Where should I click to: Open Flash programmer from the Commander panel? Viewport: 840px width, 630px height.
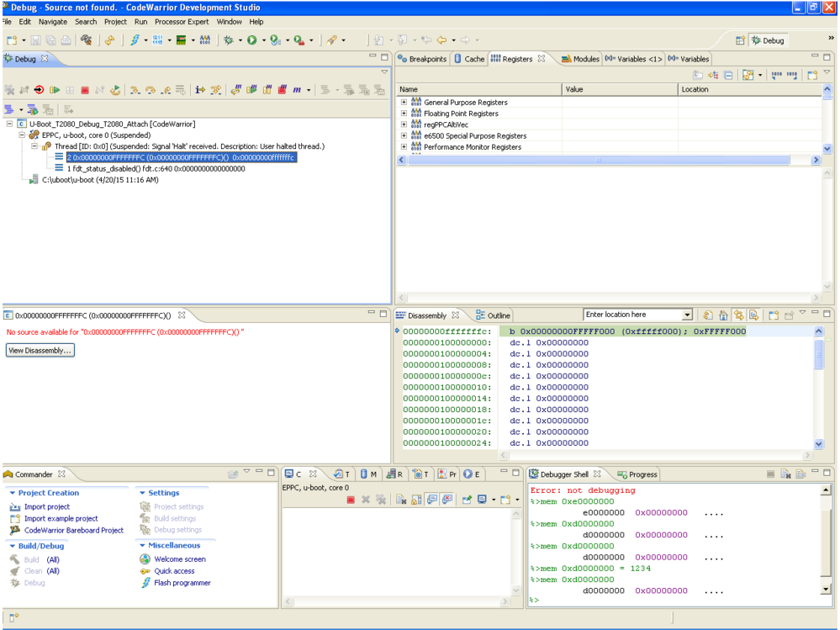[x=182, y=583]
